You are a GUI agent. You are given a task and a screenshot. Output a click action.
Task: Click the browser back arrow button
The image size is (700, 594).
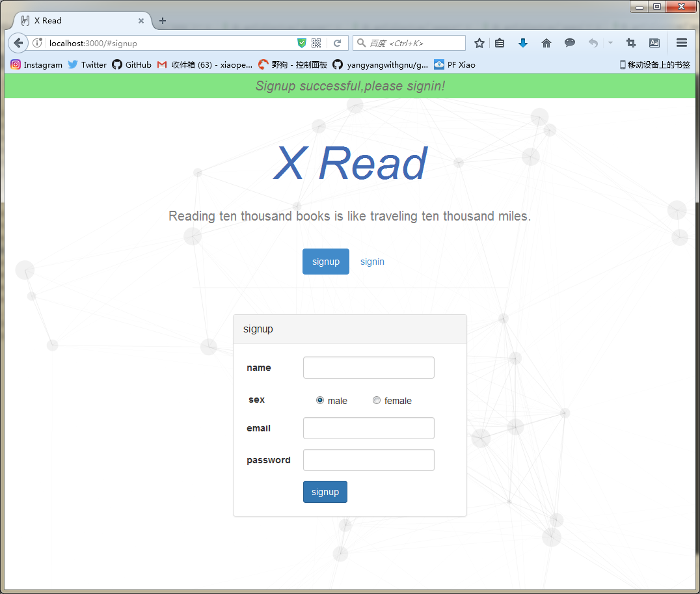[x=18, y=43]
